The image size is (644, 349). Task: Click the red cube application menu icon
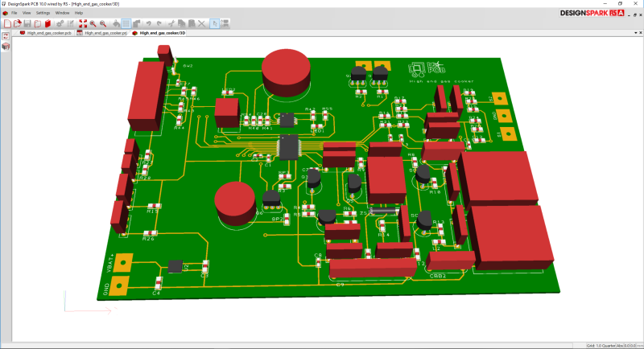pos(5,13)
